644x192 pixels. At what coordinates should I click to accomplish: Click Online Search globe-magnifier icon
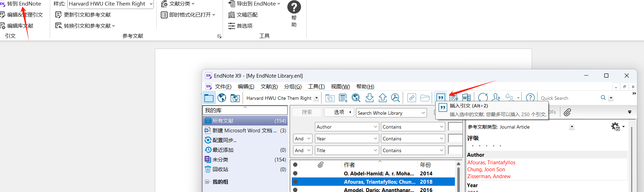[356, 98]
